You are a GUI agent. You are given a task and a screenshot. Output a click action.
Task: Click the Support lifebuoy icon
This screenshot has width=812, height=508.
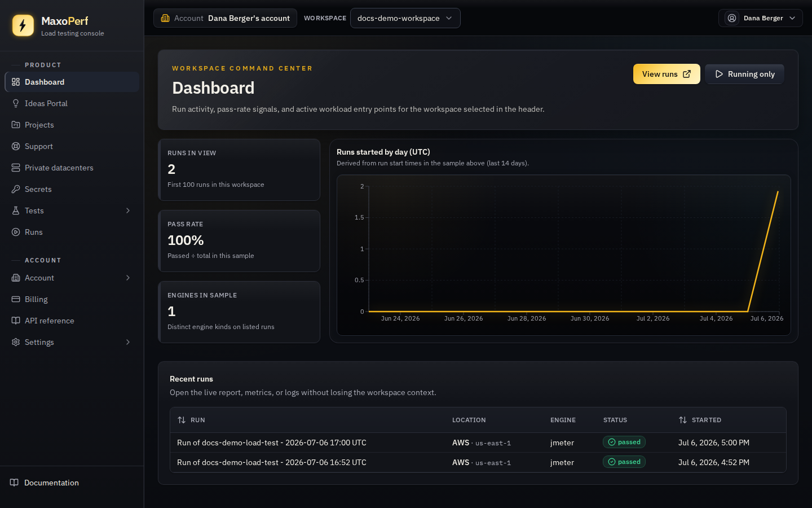(16, 146)
